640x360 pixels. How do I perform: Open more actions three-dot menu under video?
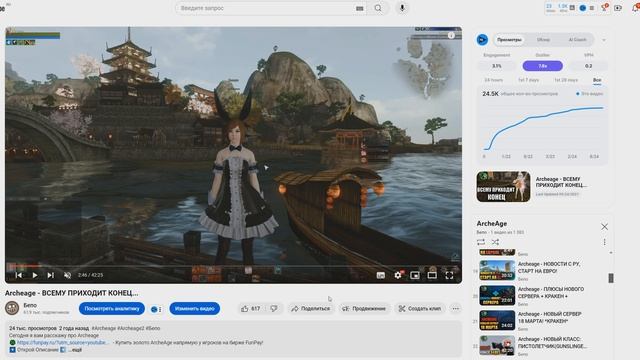[456, 309]
